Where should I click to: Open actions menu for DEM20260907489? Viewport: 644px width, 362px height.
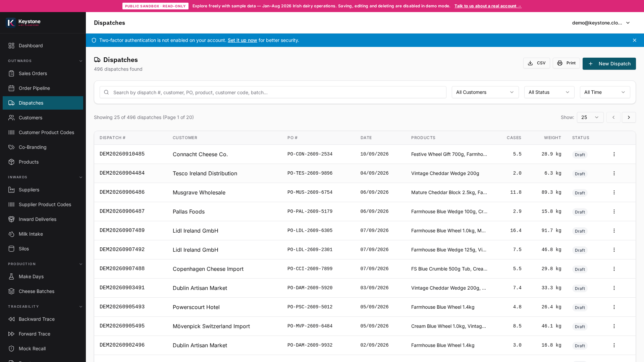coord(614,231)
